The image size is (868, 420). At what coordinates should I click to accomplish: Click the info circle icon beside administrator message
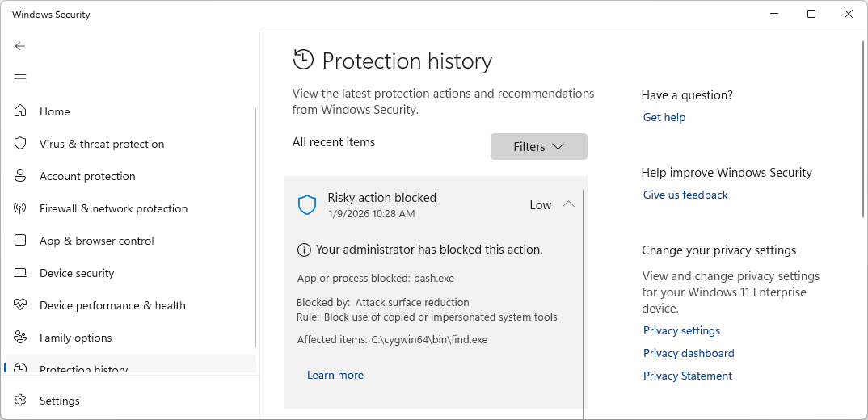[304, 250]
